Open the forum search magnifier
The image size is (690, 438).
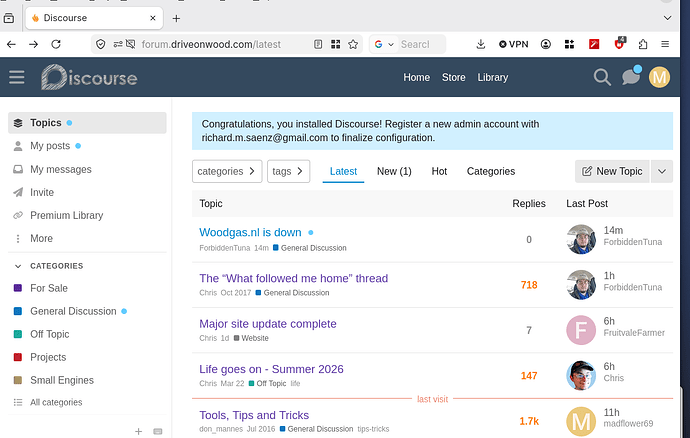(x=602, y=77)
